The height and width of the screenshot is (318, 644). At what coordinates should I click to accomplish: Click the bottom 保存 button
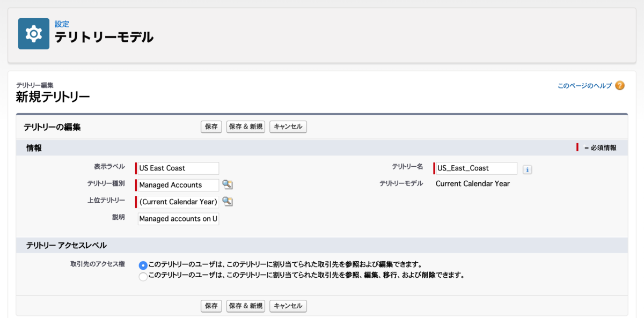[x=211, y=306]
